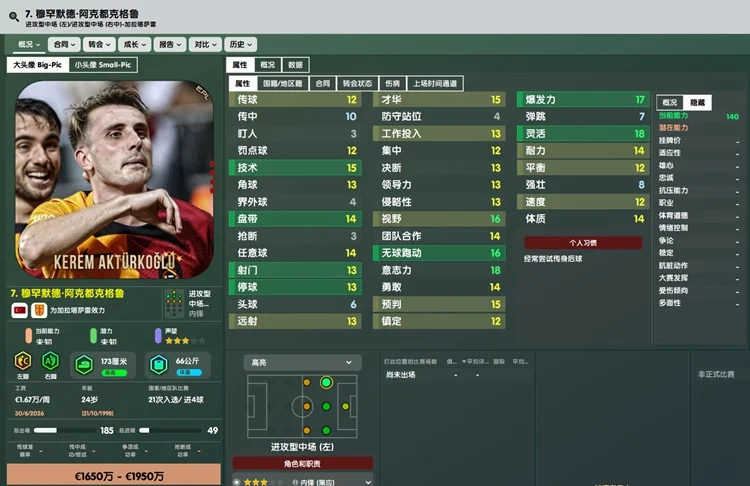The height and width of the screenshot is (486, 750).
Task: Click the 总出场 appearances progress bar
Action: 45,431
